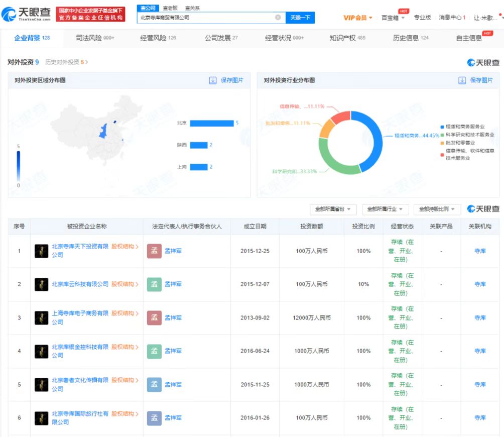Switch to the 经营状况 tab
This screenshot has height=437, width=504.
[285, 38]
